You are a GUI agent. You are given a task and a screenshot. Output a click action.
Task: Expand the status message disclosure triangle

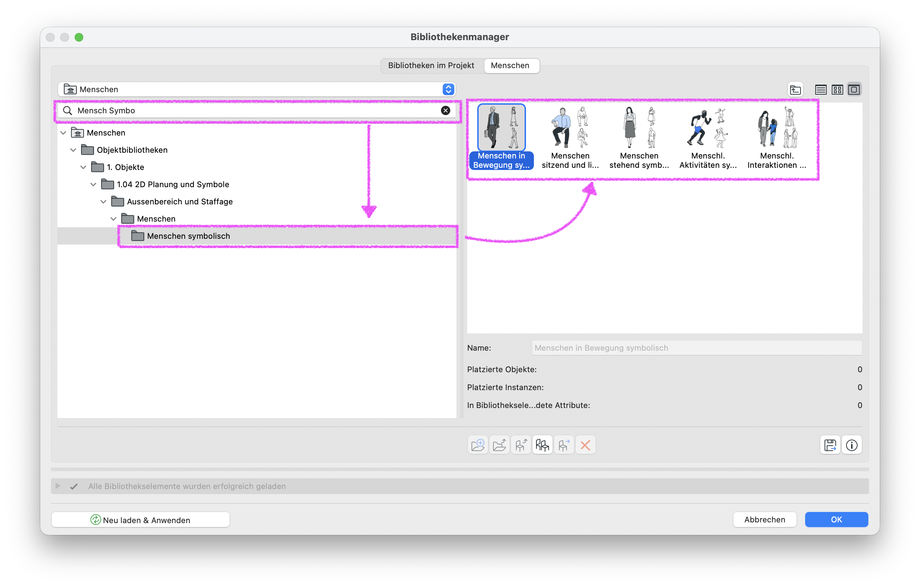click(58, 486)
